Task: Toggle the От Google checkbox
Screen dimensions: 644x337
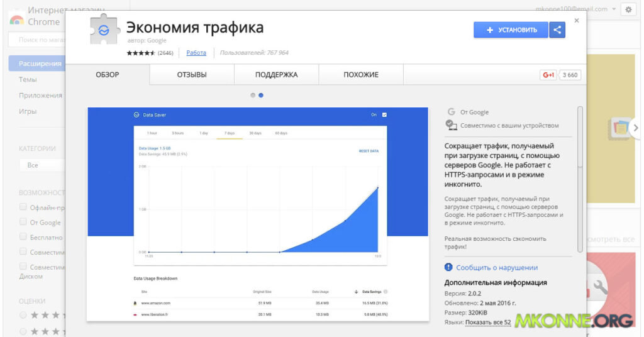Action: coord(23,222)
